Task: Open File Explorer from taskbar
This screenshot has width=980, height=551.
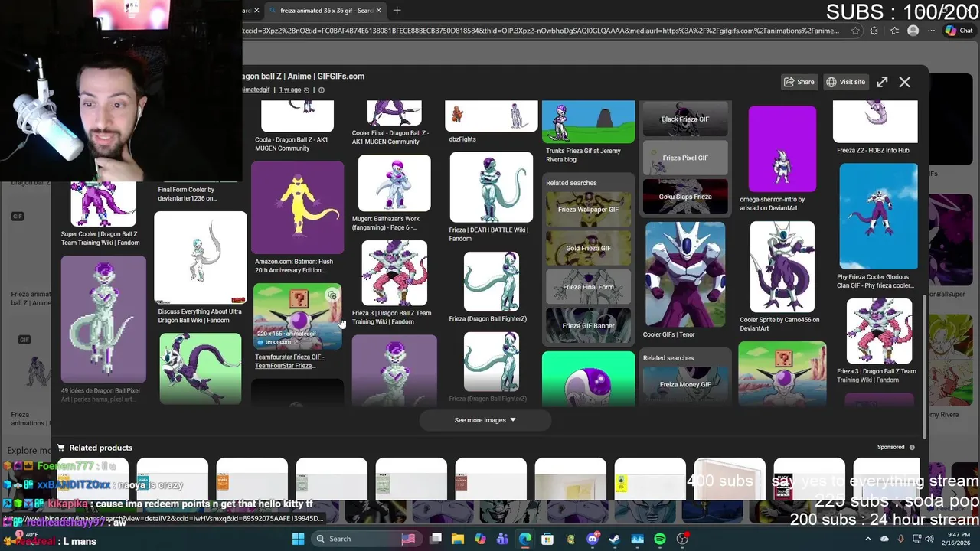Action: click(458, 539)
